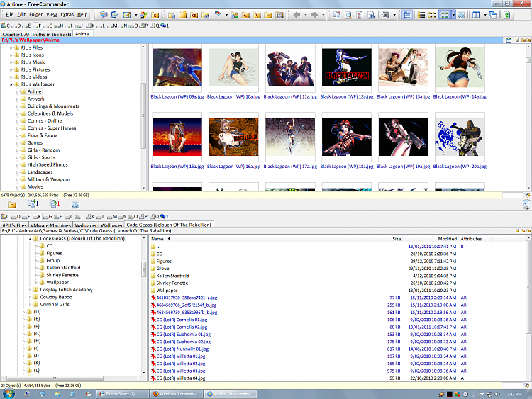This screenshot has width=532, height=399.
Task: Open Firefox Select (2) taskbar button
Action: (123, 394)
